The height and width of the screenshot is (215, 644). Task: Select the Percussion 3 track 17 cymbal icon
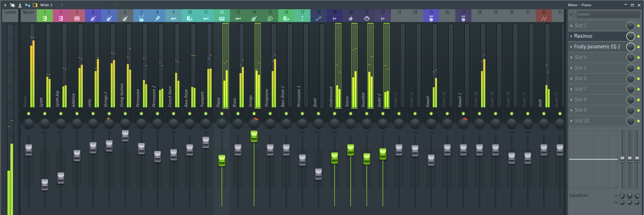(x=302, y=18)
